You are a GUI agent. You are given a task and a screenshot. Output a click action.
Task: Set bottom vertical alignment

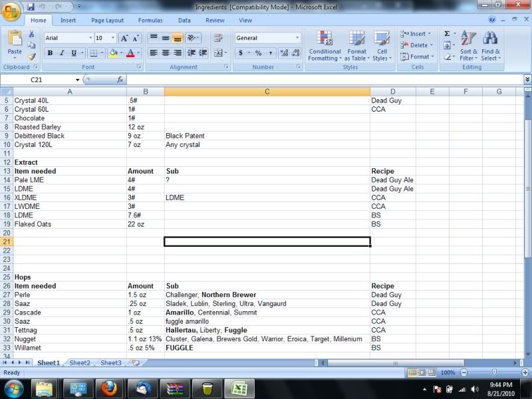[x=178, y=38]
